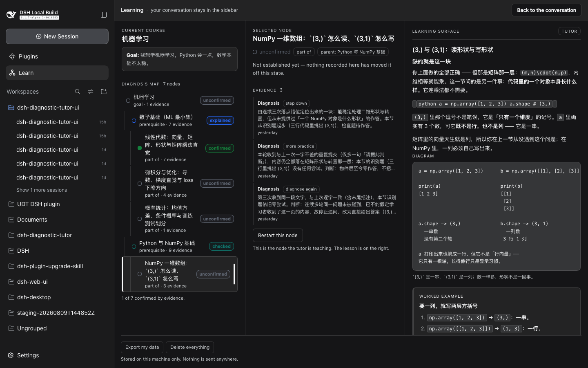588x368 pixels.
Task: Open the Learn section
Action: [x=57, y=73]
